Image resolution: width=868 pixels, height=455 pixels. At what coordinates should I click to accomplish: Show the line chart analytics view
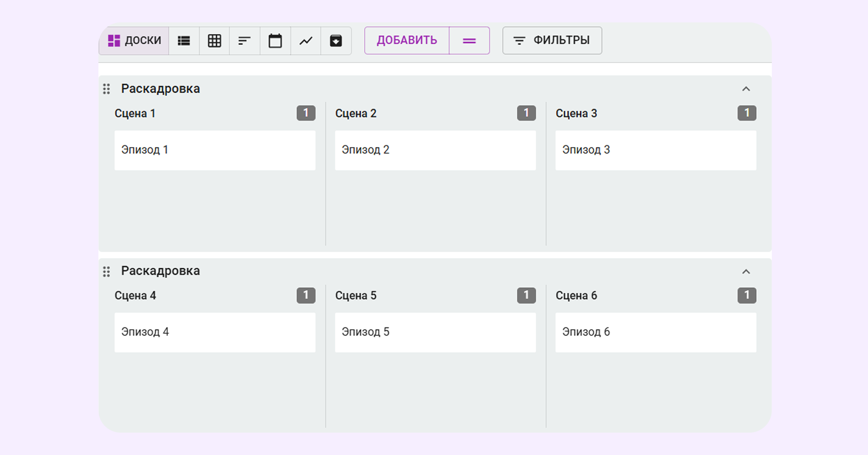click(306, 41)
